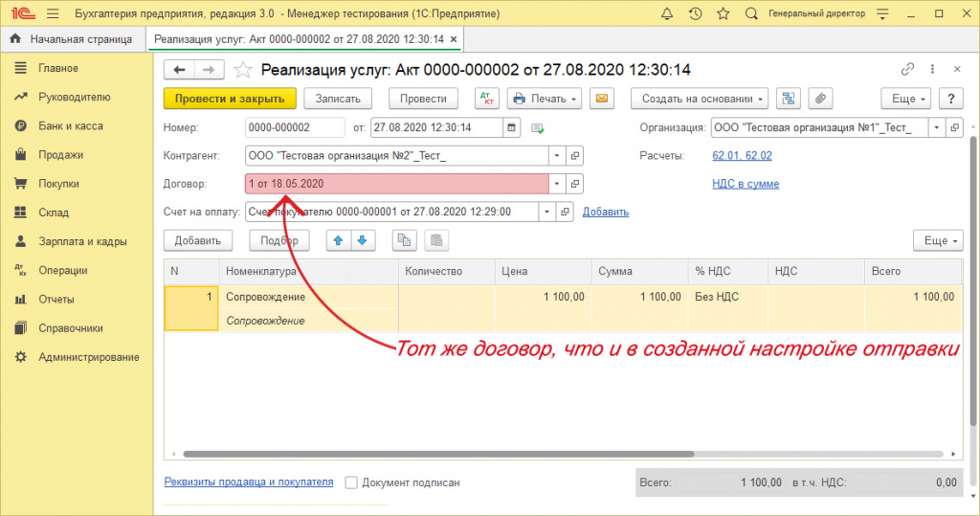Image resolution: width=980 pixels, height=516 pixels.
Task: Open Склад section
Action: tap(54, 212)
